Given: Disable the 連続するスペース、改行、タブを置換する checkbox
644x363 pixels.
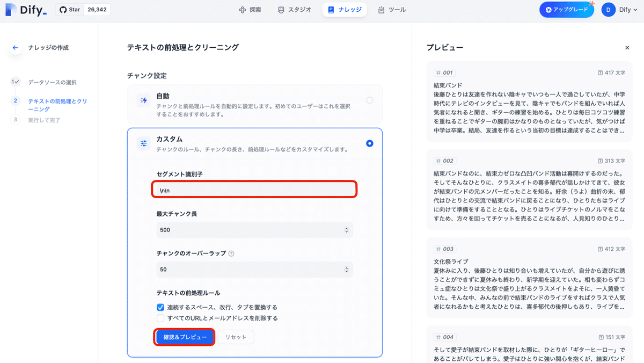Looking at the screenshot, I should tap(160, 308).
